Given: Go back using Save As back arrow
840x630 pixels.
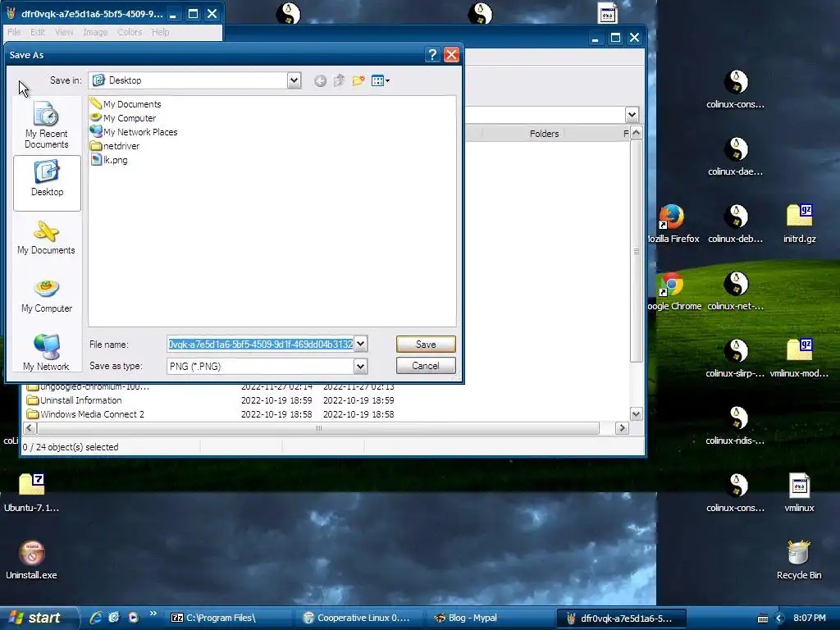Looking at the screenshot, I should (321, 81).
